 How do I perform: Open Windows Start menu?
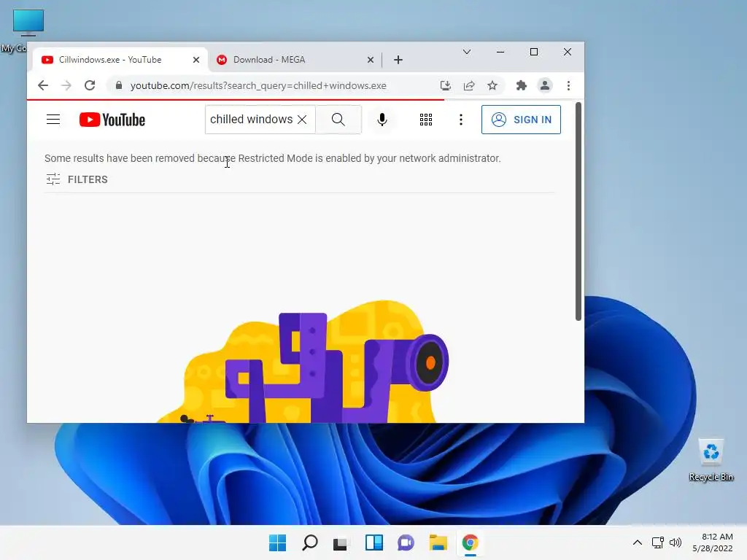(278, 542)
